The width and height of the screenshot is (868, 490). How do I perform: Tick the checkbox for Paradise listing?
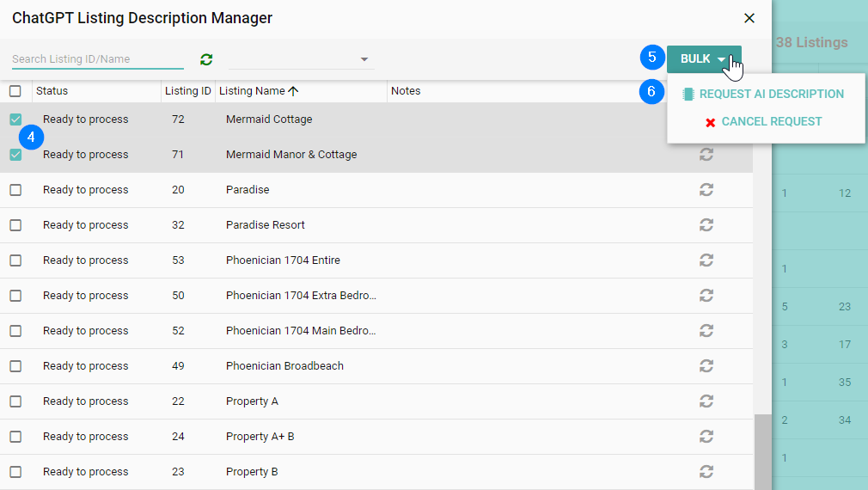(15, 190)
